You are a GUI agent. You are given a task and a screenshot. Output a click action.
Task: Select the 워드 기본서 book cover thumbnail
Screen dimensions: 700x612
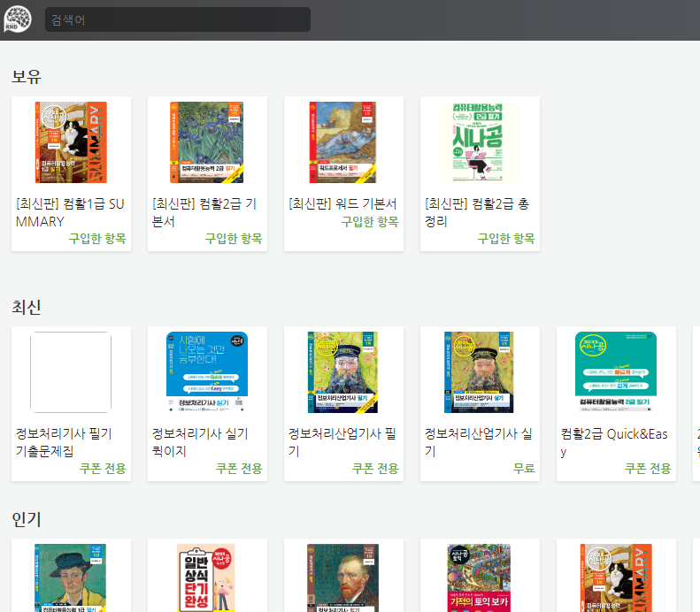pos(343,142)
